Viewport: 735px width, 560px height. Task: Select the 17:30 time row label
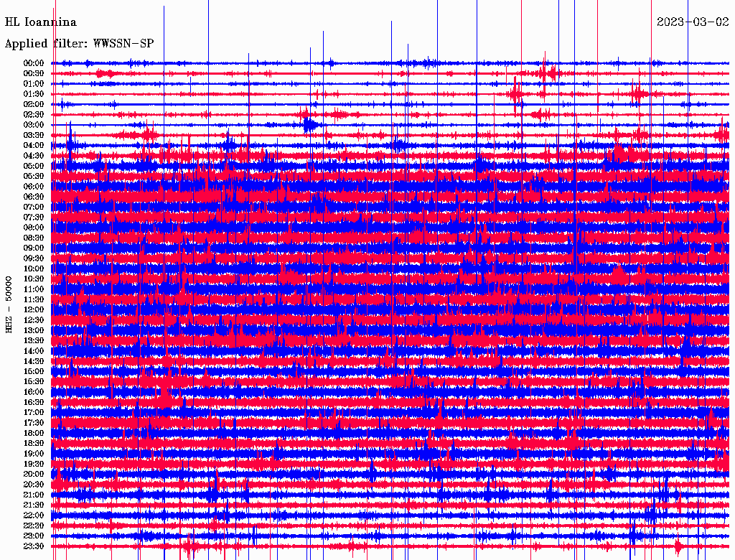coord(34,423)
